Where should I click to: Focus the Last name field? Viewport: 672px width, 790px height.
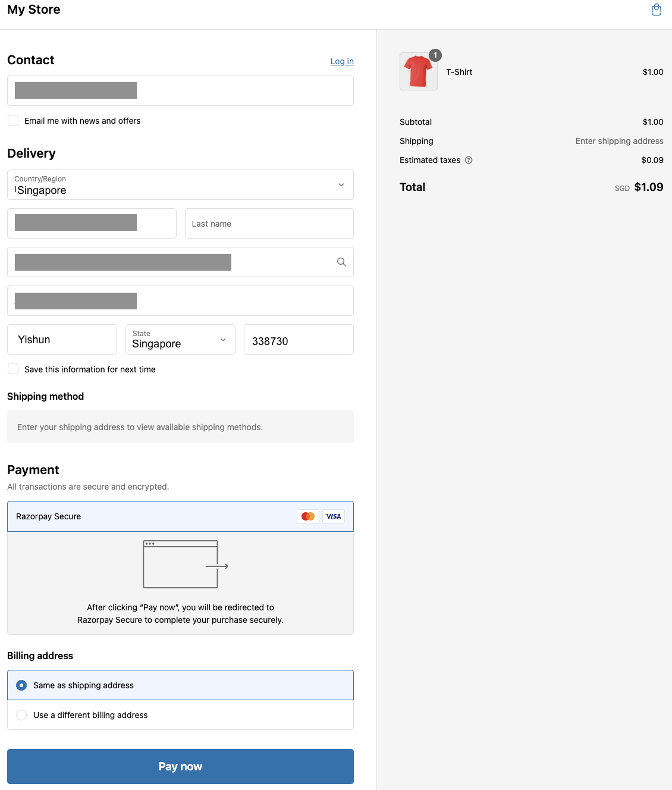pos(269,223)
